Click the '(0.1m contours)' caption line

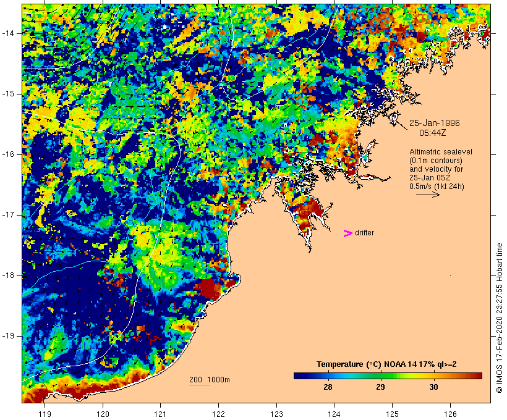436,161
